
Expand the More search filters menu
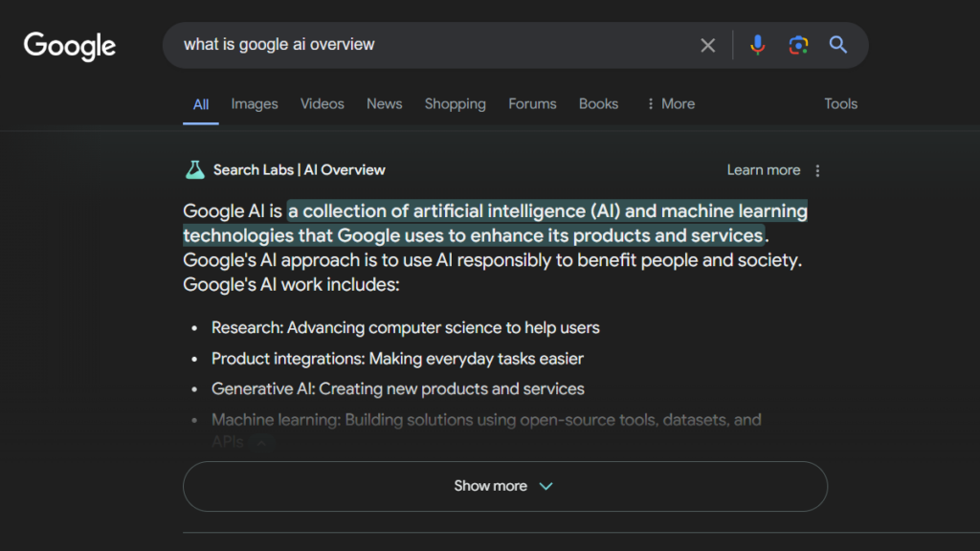coord(670,104)
